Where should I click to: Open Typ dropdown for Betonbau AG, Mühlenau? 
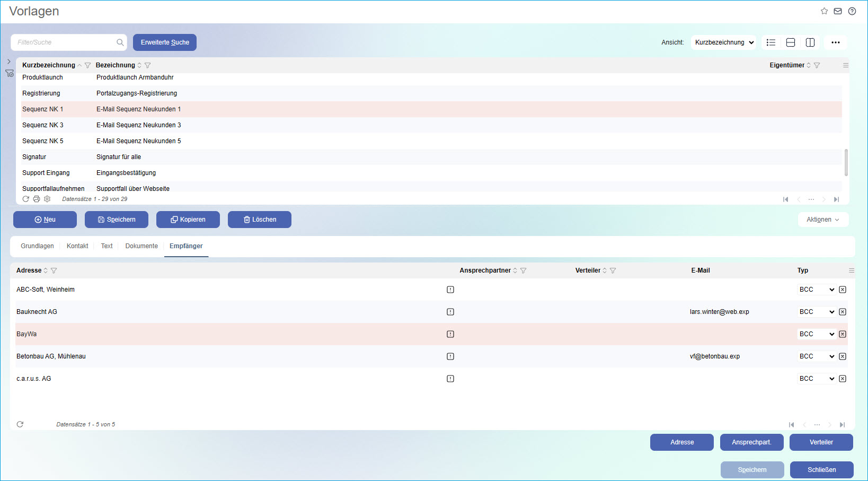[x=817, y=356]
